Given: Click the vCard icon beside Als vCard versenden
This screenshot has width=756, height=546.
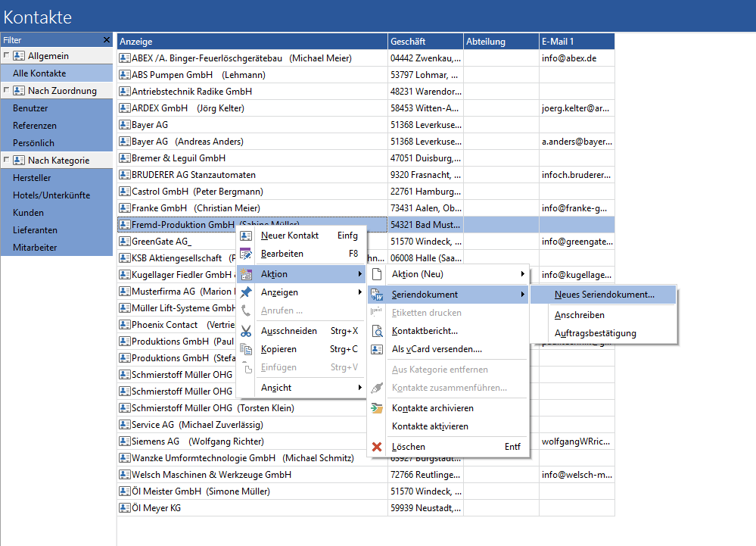Looking at the screenshot, I should 377,349.
